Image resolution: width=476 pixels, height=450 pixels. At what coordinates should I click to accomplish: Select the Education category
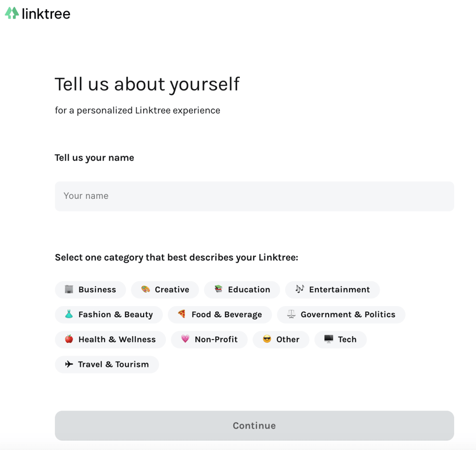point(242,289)
